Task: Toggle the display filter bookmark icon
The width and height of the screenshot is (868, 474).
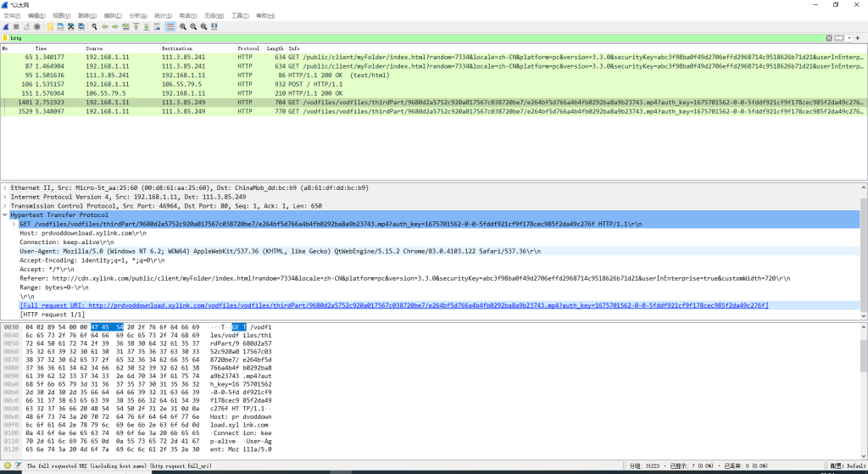Action: [5, 38]
